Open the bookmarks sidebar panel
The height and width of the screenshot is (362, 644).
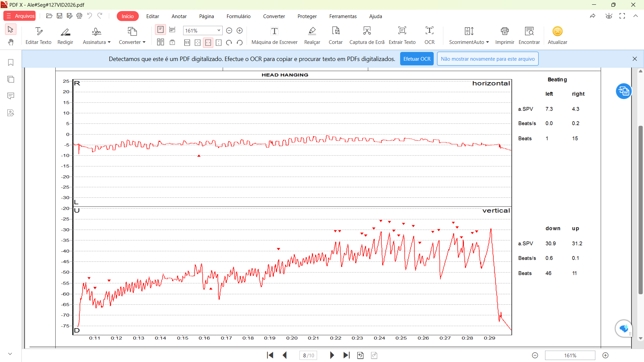pos(11,63)
